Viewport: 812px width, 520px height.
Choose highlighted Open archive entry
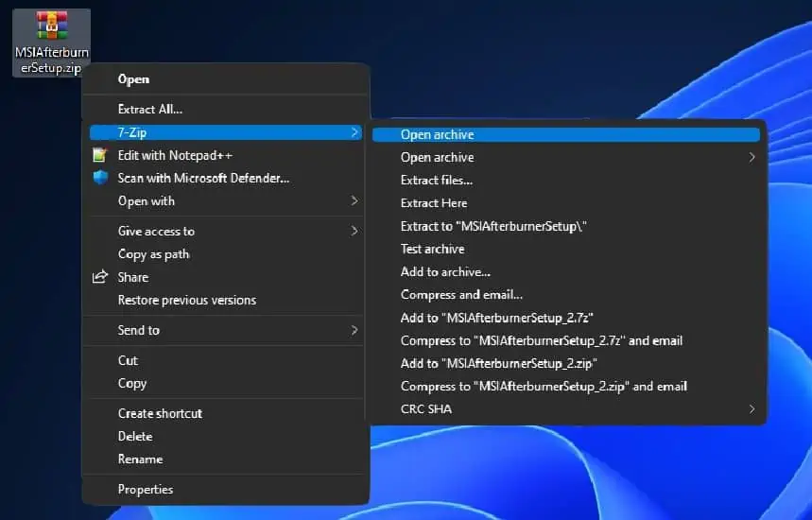point(566,134)
